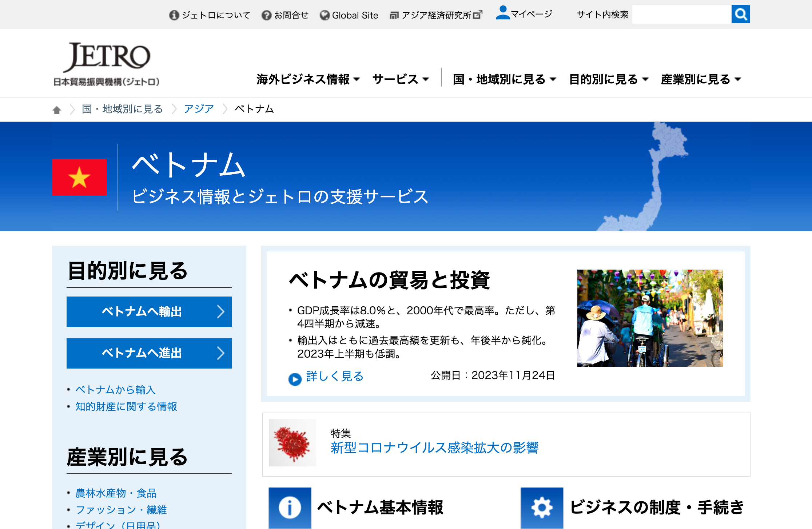Click アジア breadcrumb link

pyautogui.click(x=199, y=109)
